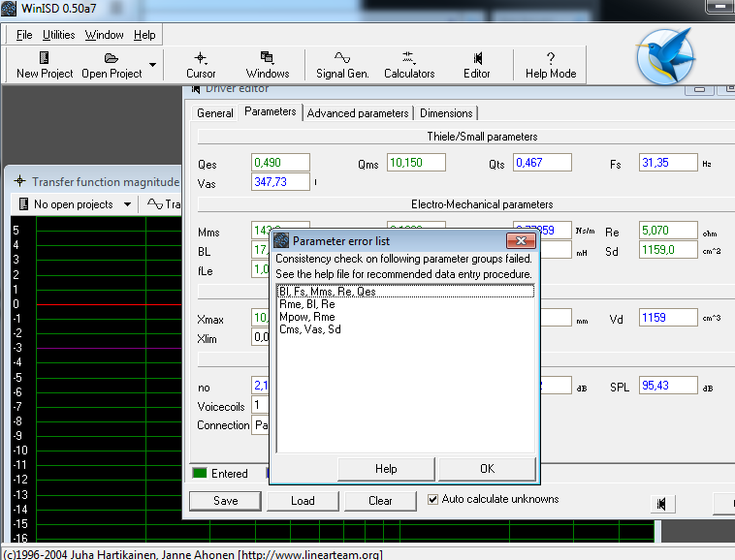735x560 pixels.
Task: Close the Parameter error list dialog
Action: [521, 240]
